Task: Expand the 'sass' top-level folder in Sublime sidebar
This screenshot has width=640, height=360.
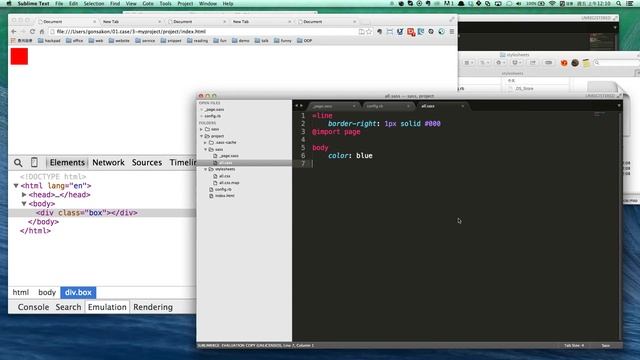Action: (x=201, y=129)
